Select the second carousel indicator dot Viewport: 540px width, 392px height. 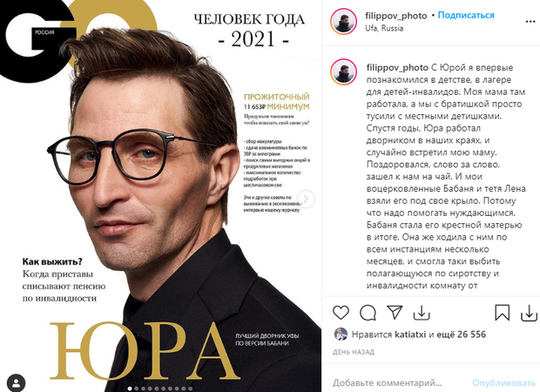click(137, 389)
